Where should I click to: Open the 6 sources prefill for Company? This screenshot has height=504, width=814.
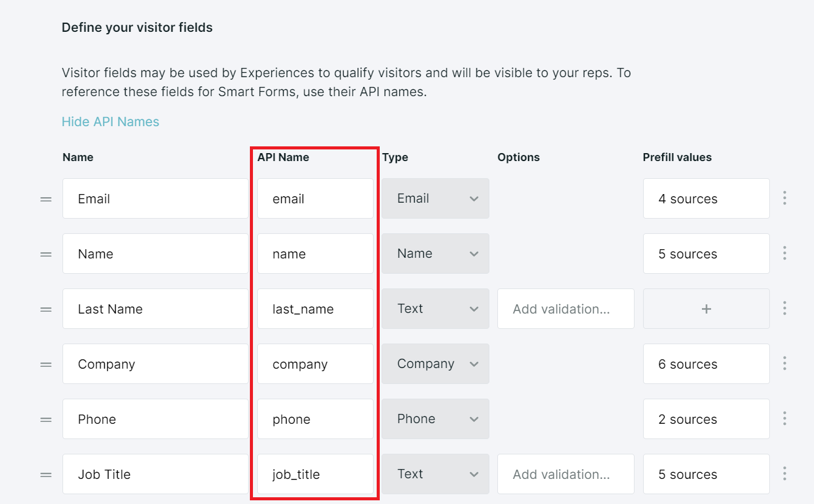coord(706,364)
